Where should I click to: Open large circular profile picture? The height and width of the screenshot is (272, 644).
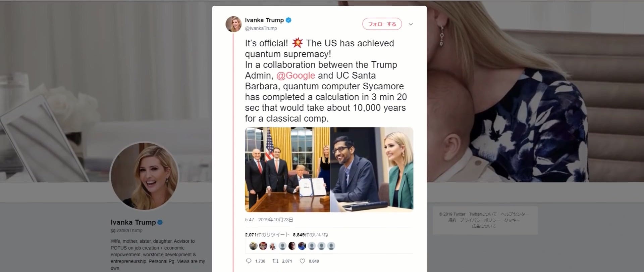coord(145,176)
